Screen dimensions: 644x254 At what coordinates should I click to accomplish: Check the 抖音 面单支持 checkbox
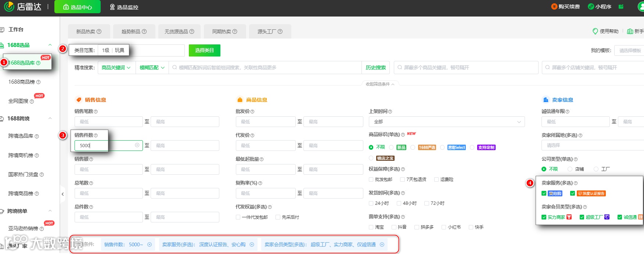tap(394, 227)
